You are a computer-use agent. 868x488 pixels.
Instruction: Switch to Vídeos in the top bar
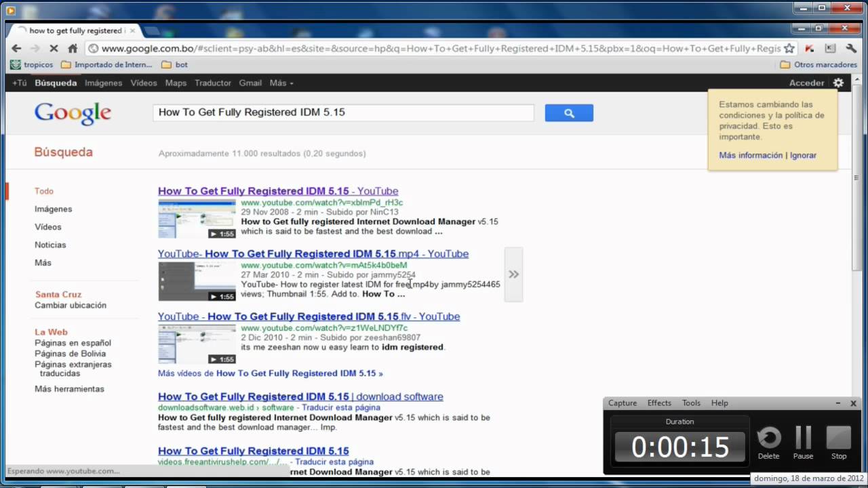point(144,83)
